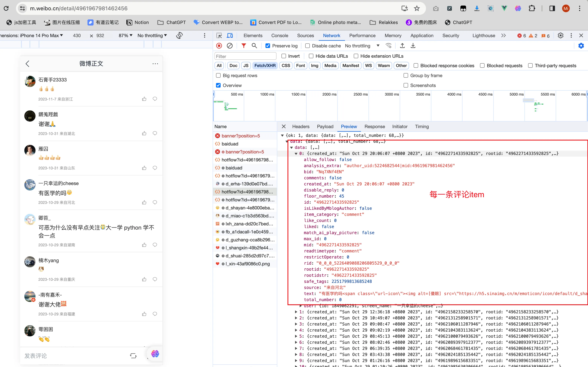Image resolution: width=588 pixels, height=367 pixels.
Task: Click the stop recording network log icon
Action: pos(219,46)
